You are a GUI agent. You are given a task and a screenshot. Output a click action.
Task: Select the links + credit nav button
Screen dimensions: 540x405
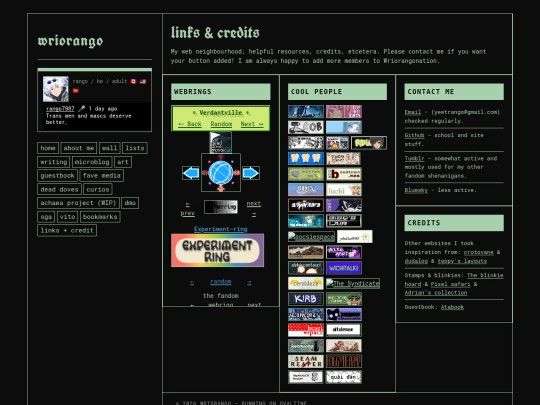pos(67,230)
